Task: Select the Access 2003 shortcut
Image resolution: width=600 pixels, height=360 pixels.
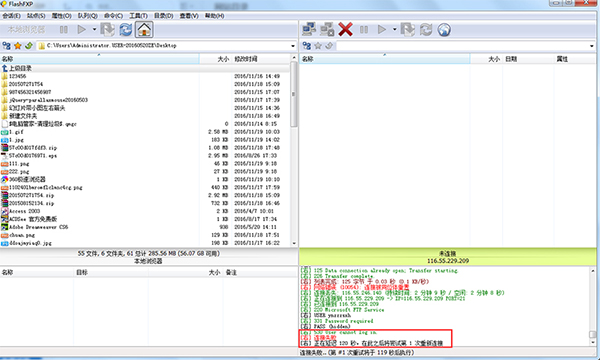Action: pyautogui.click(x=145, y=211)
